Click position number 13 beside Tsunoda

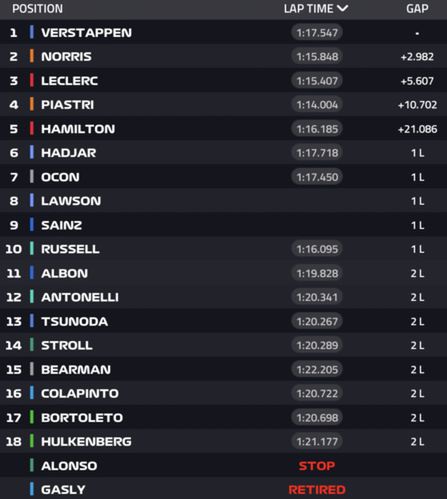[x=14, y=321]
